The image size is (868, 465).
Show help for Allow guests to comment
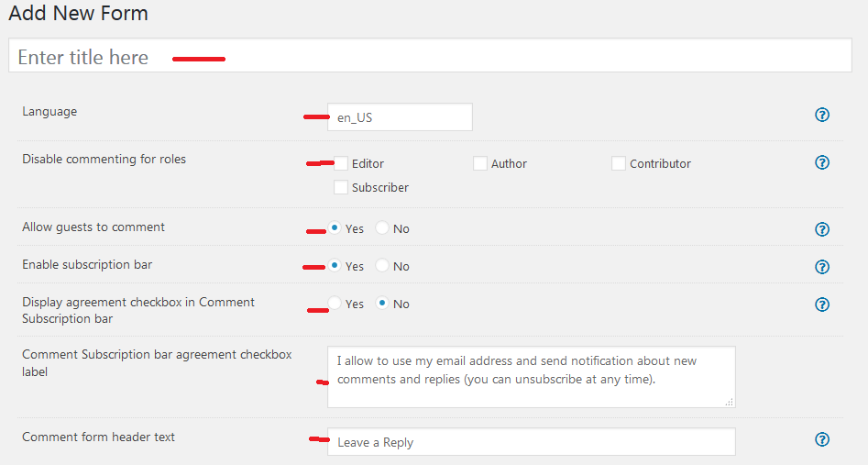point(822,229)
